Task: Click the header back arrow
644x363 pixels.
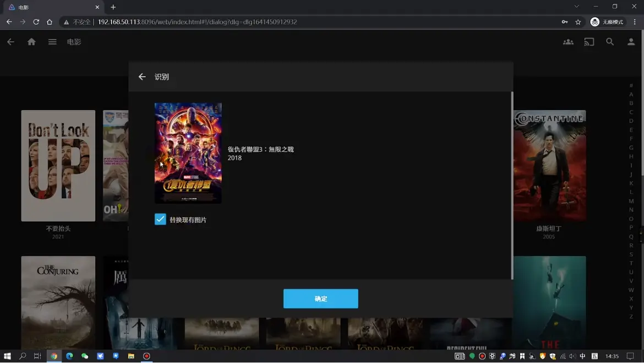Action: tap(10, 42)
